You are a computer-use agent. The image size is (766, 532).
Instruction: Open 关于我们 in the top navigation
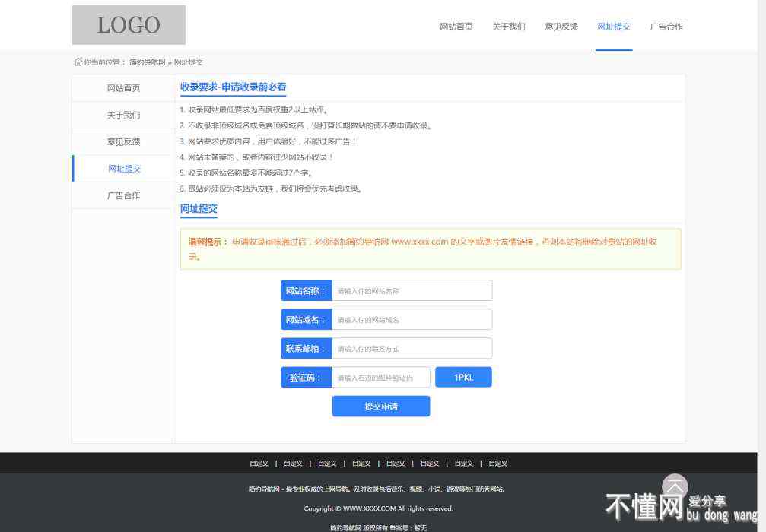click(x=509, y=27)
